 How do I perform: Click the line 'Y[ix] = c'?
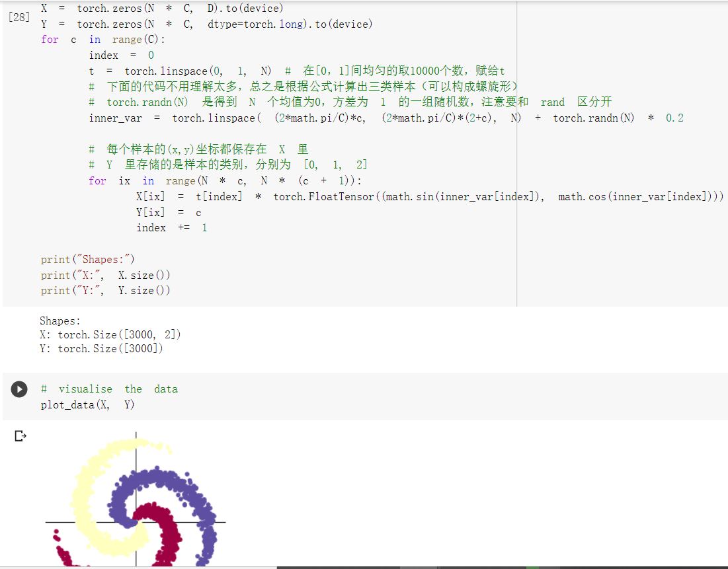(169, 212)
